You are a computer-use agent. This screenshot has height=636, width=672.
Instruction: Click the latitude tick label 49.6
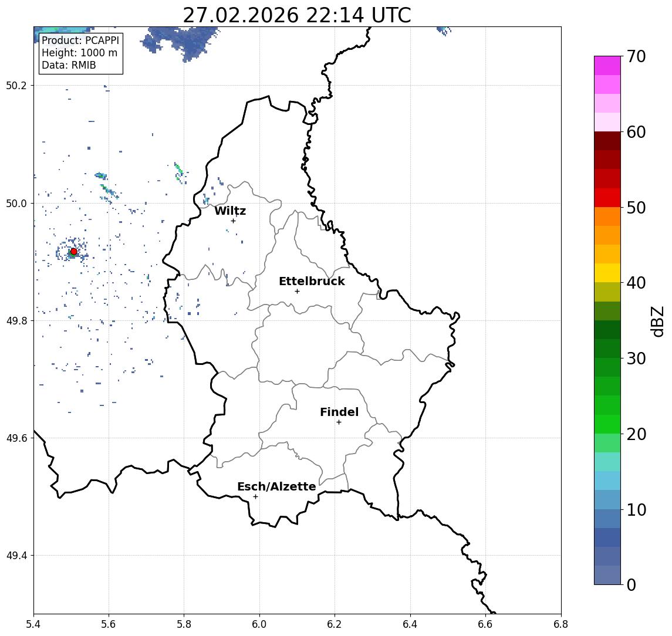(16, 438)
